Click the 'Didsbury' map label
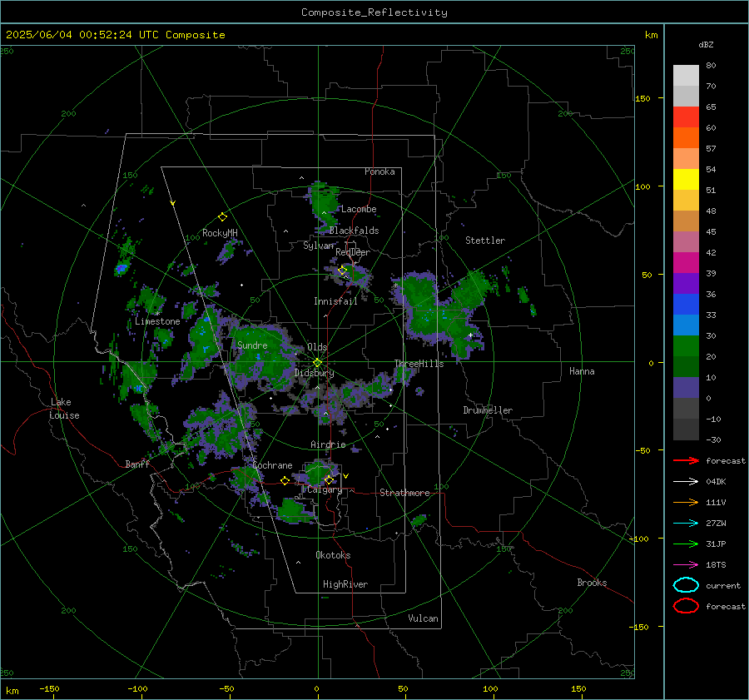Image resolution: width=749 pixels, height=700 pixels. [x=314, y=373]
